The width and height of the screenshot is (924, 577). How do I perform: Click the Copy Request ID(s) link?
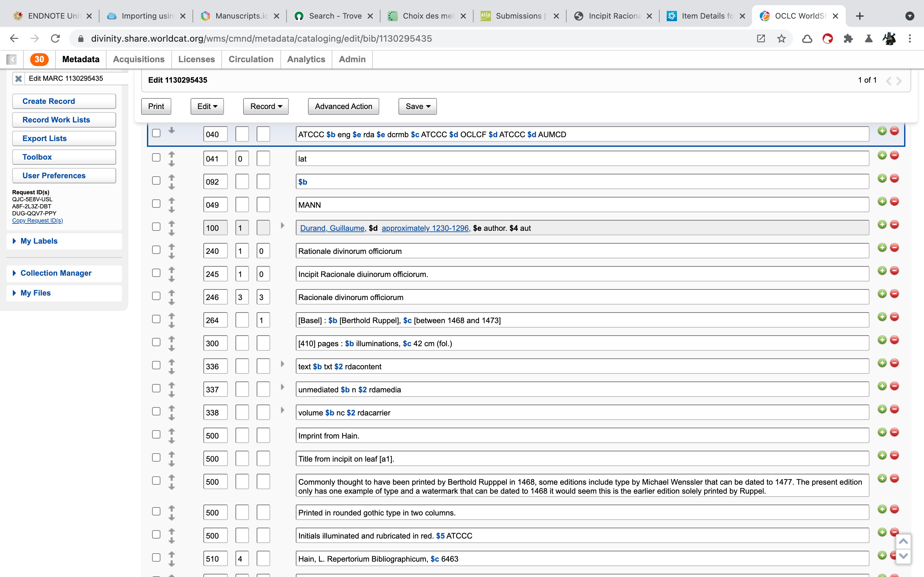tap(38, 221)
